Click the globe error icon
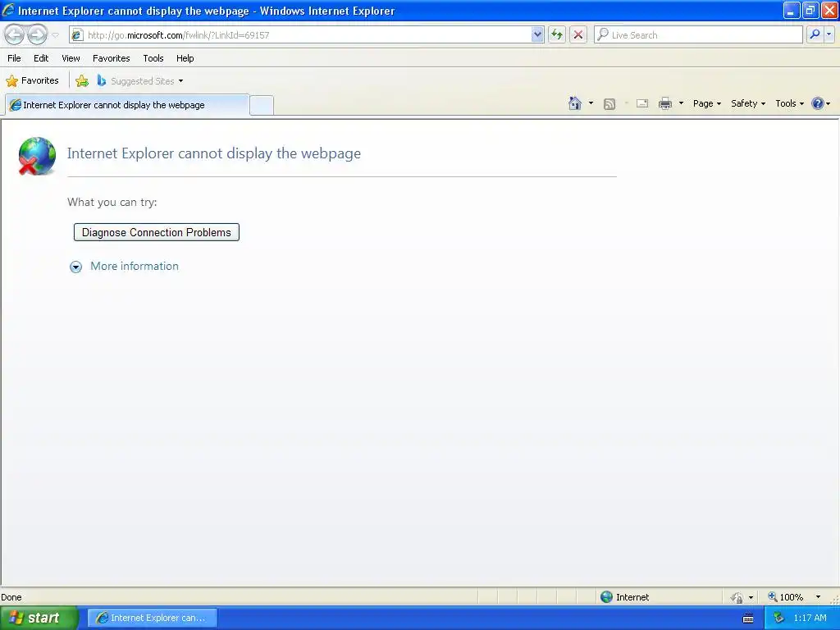Image resolution: width=840 pixels, height=630 pixels. 37,156
